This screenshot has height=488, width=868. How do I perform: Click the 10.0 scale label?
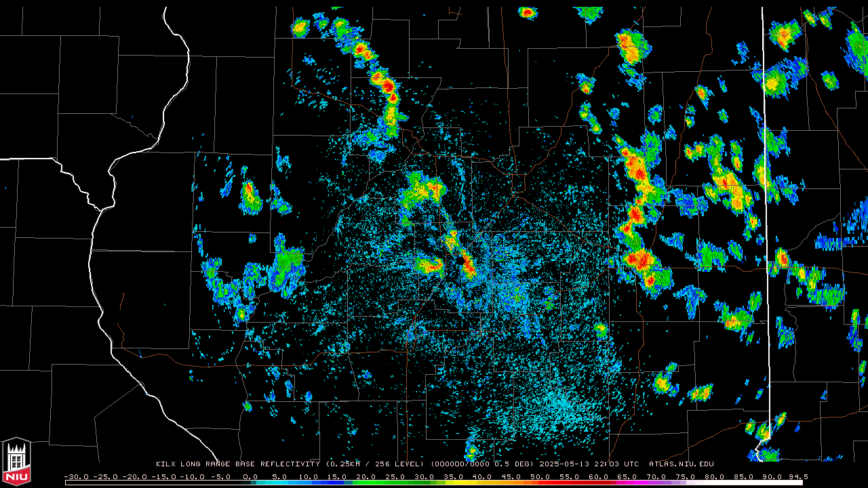[x=308, y=477]
